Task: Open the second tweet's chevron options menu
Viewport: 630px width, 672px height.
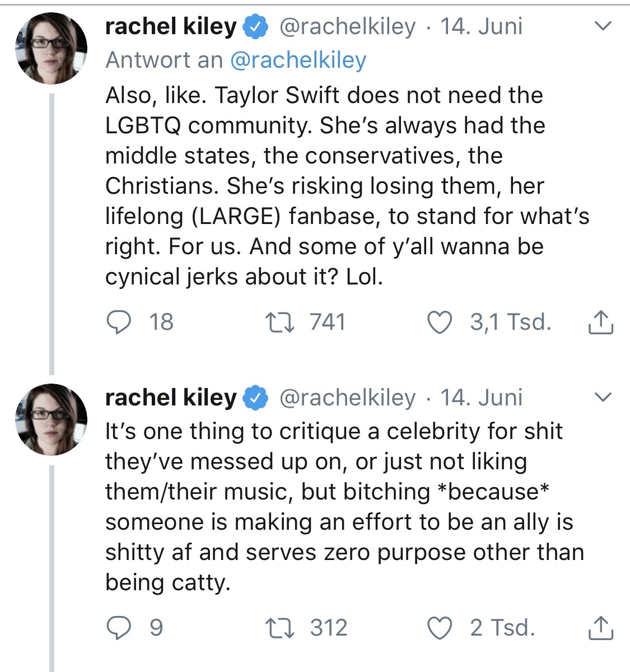Action: [603, 397]
